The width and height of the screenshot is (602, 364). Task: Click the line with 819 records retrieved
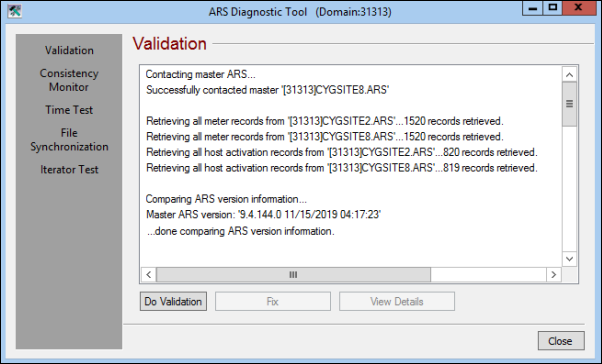[x=342, y=168]
